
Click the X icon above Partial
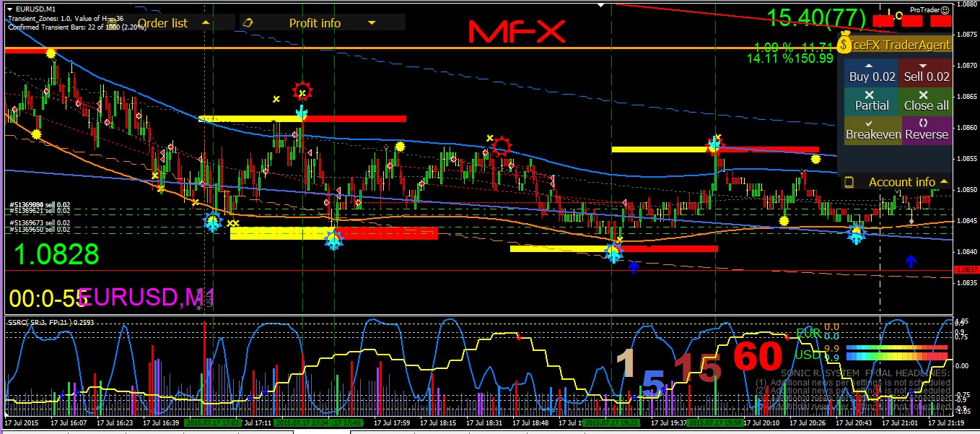869,95
